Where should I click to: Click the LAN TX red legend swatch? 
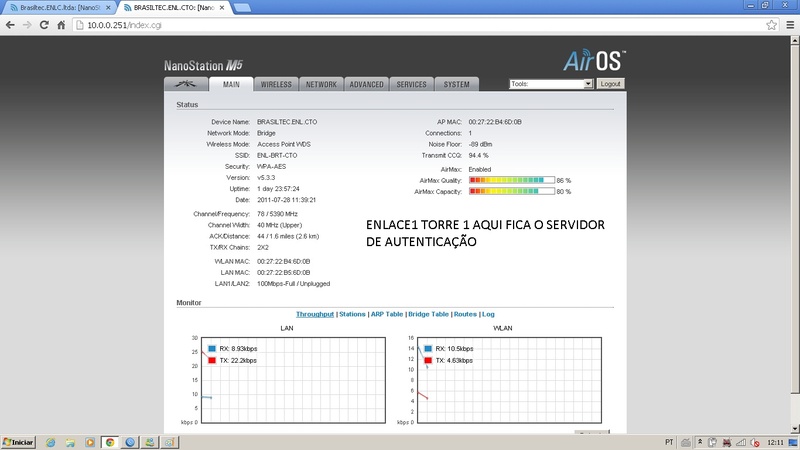(x=212, y=360)
